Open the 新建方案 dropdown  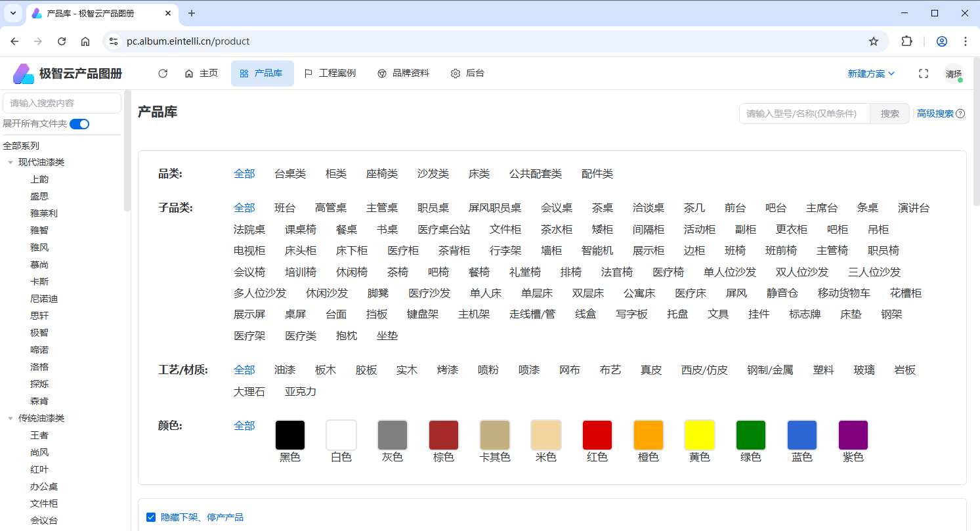(x=871, y=74)
